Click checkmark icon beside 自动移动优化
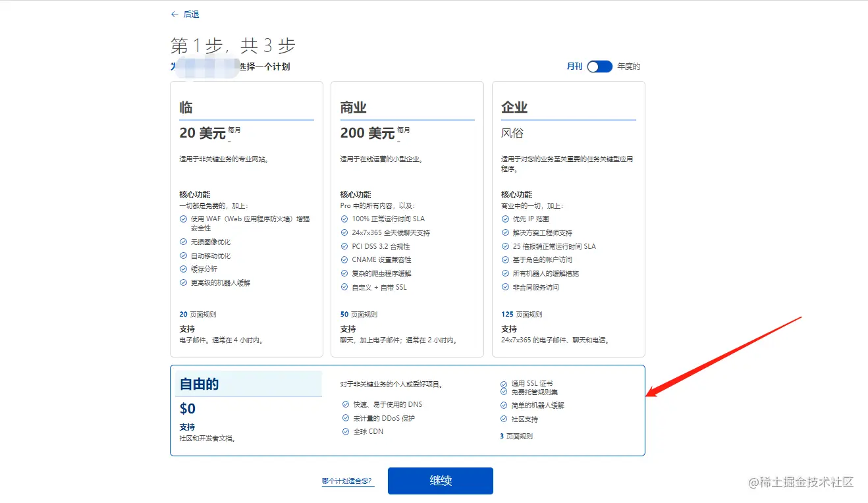Viewport: 868px width, 503px height. (183, 255)
